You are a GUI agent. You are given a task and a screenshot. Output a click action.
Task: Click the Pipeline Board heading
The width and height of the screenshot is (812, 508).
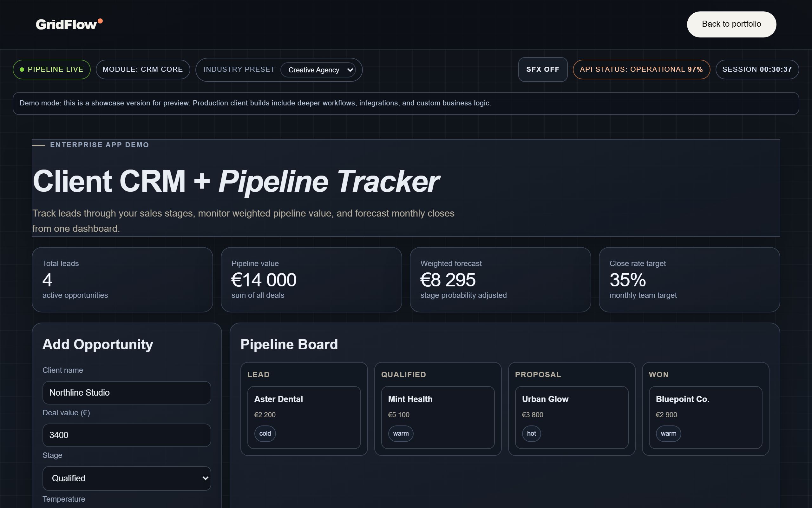[289, 344]
